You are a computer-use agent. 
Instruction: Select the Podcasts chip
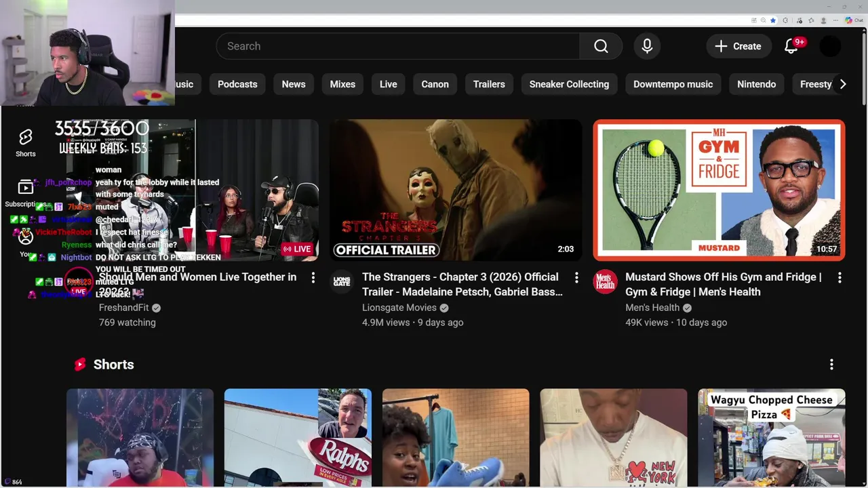click(237, 84)
